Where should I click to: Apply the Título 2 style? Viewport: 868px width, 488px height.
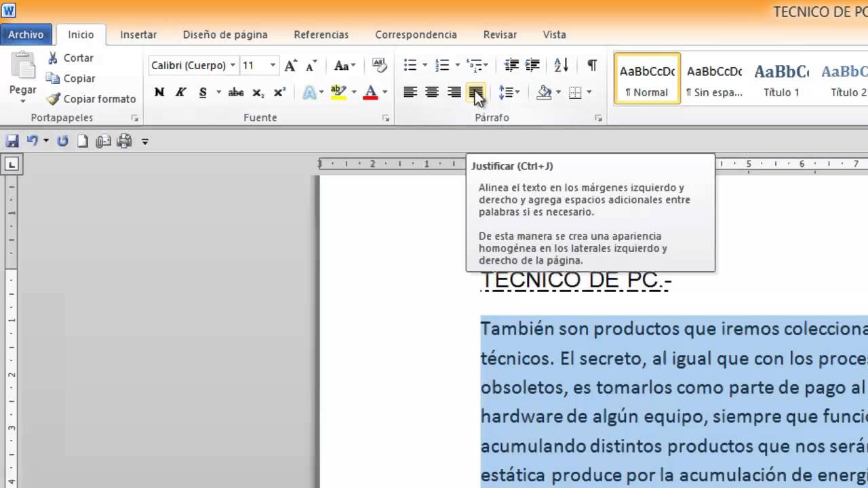(x=845, y=79)
